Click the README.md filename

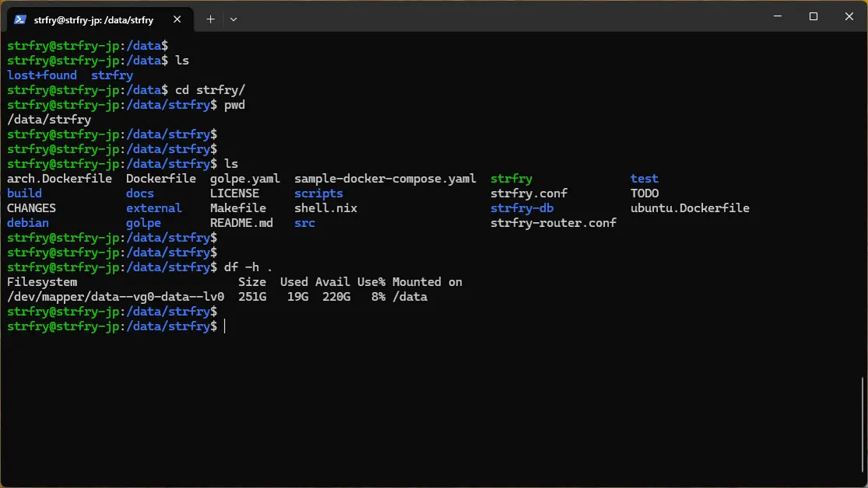[x=241, y=223]
